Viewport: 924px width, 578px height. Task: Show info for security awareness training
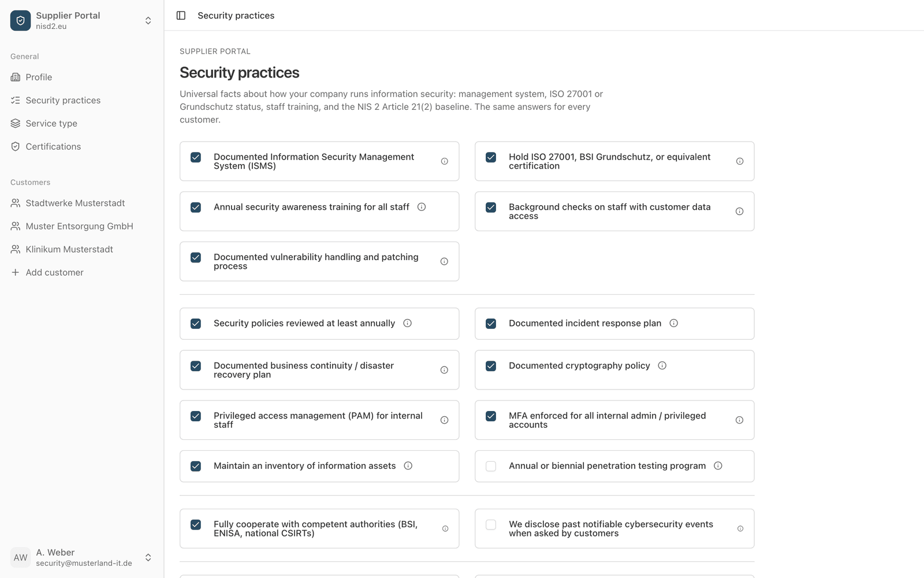(422, 207)
